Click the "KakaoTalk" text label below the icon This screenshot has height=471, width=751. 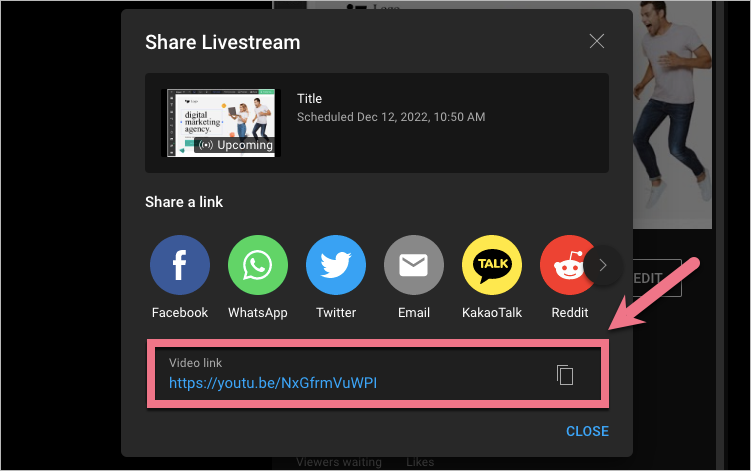tap(492, 313)
